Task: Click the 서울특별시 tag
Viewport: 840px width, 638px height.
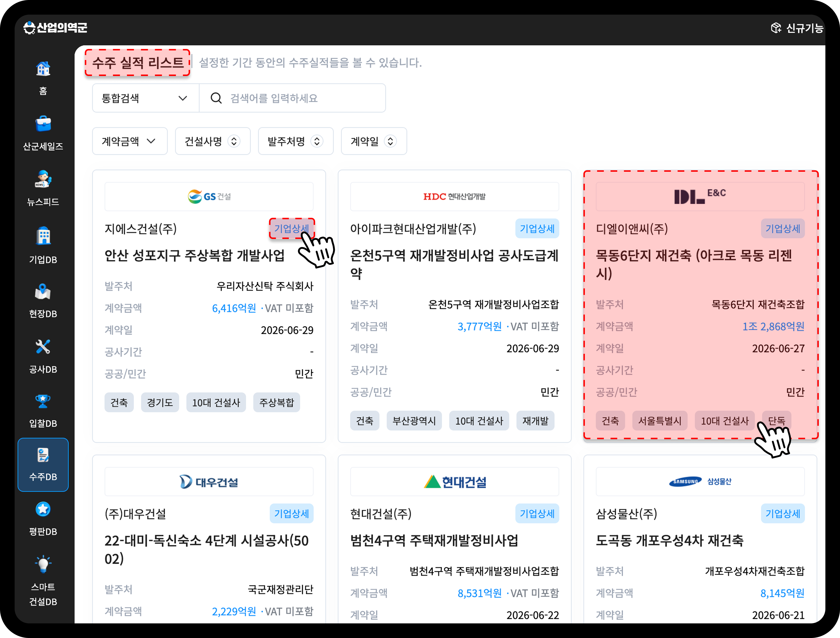Action: [660, 421]
